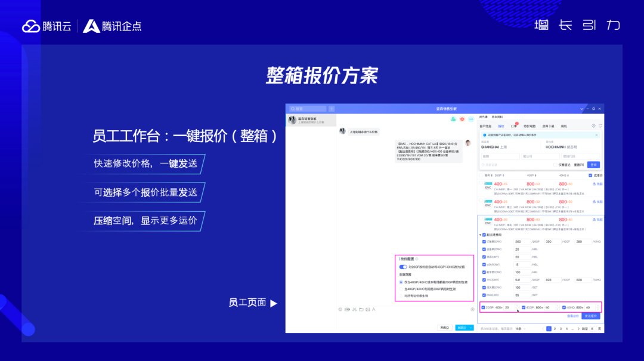Click the 20GP markup stepper arrows
Screen dimensions: 644x361
click(516, 307)
